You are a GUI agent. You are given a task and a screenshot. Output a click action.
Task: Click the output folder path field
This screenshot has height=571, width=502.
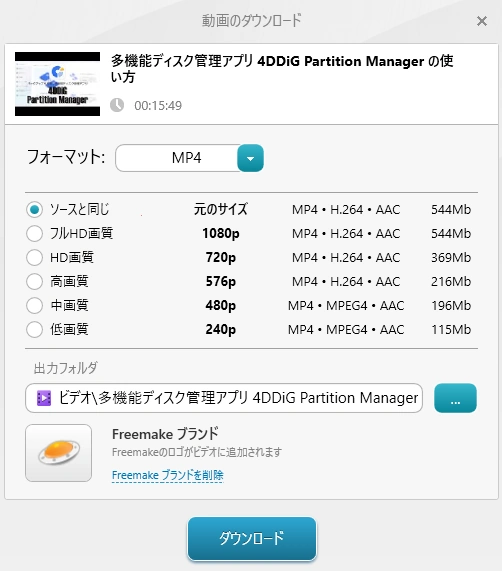click(224, 398)
